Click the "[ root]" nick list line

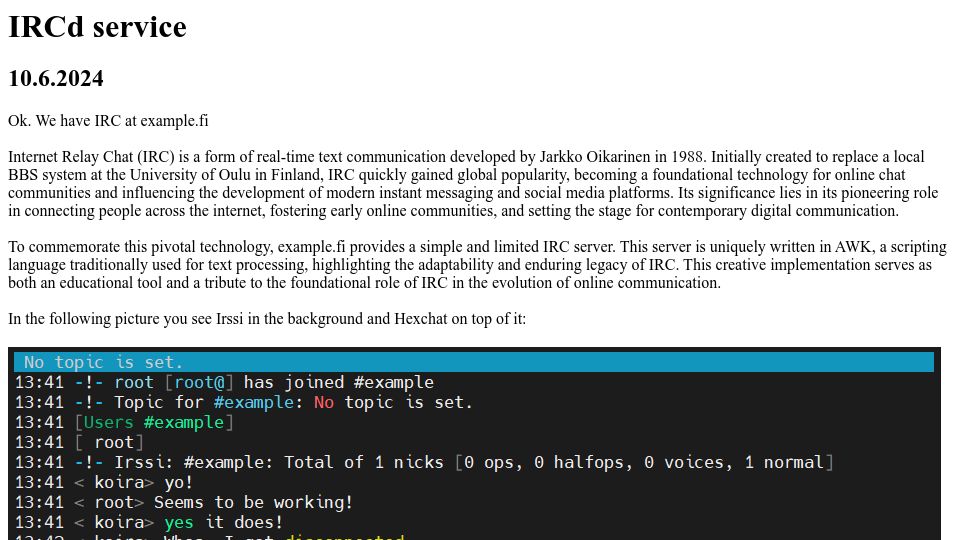[x=79, y=442]
